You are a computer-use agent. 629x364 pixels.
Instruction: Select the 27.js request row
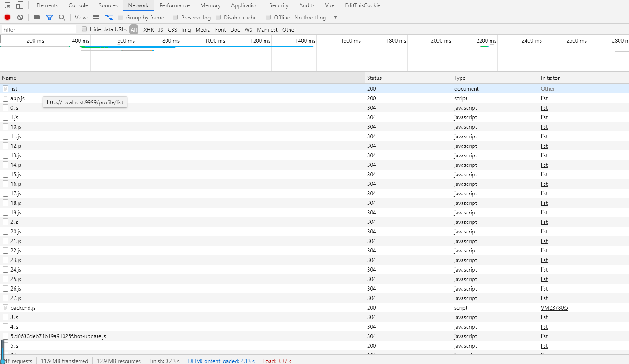coord(314,298)
